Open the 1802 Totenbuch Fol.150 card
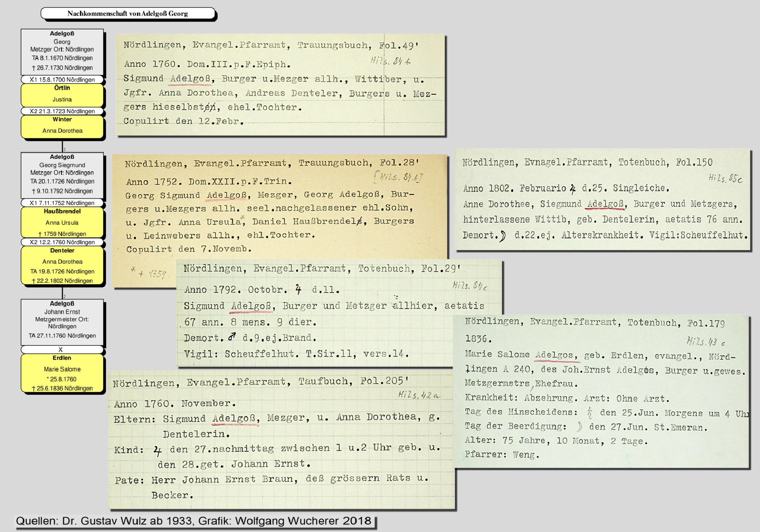Image resolution: width=760 pixels, height=532 pixels. pos(603,199)
